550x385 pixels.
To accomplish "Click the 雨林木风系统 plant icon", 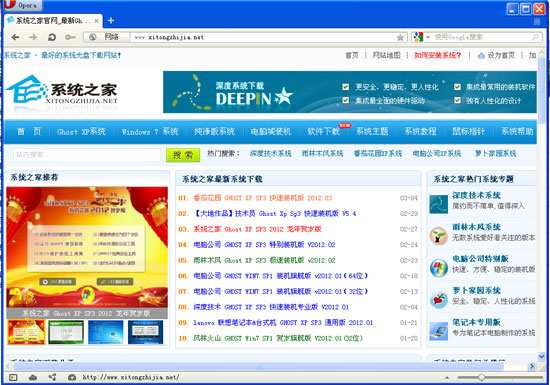I will 438,236.
